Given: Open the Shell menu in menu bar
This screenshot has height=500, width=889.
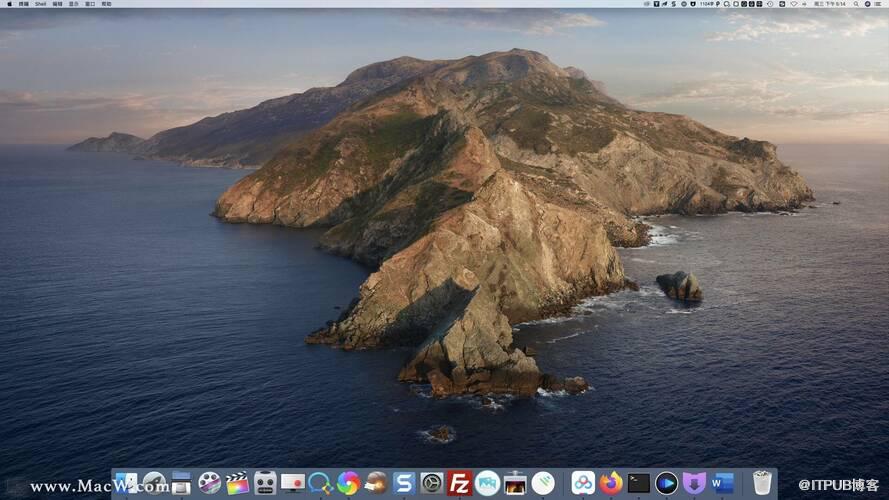Looking at the screenshot, I should coord(40,4).
